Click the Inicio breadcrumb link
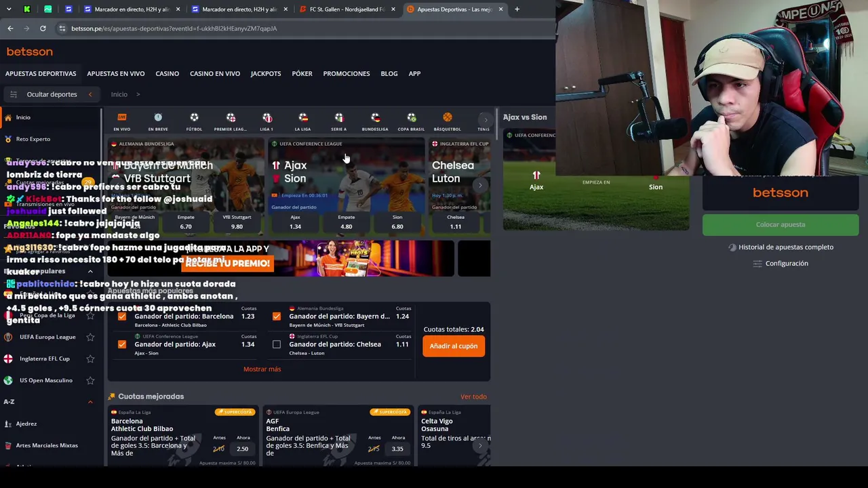The height and width of the screenshot is (488, 868). tap(119, 94)
